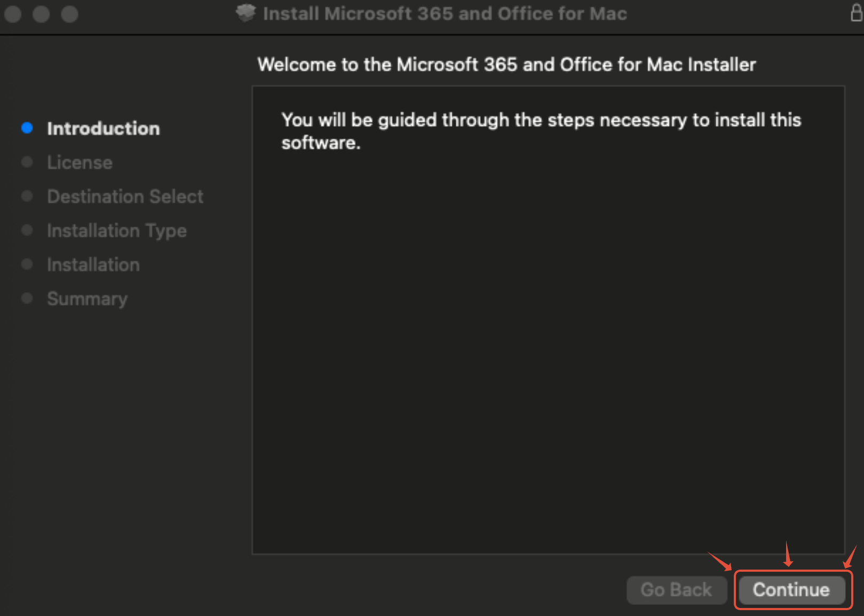Click the 'You will be guided' message
This screenshot has width=864, height=616.
(541, 131)
